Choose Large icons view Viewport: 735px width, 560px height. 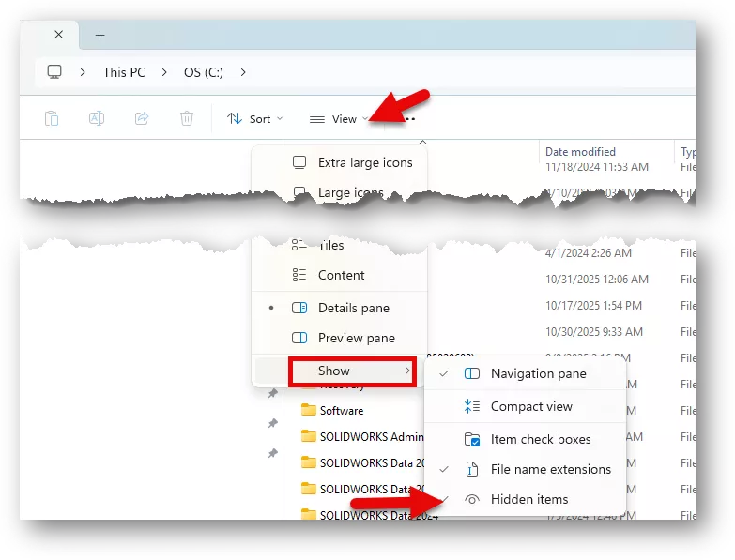coord(340,192)
